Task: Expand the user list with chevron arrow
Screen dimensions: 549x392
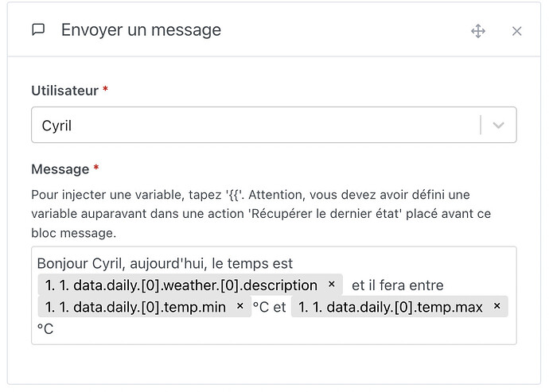Action: coord(499,125)
